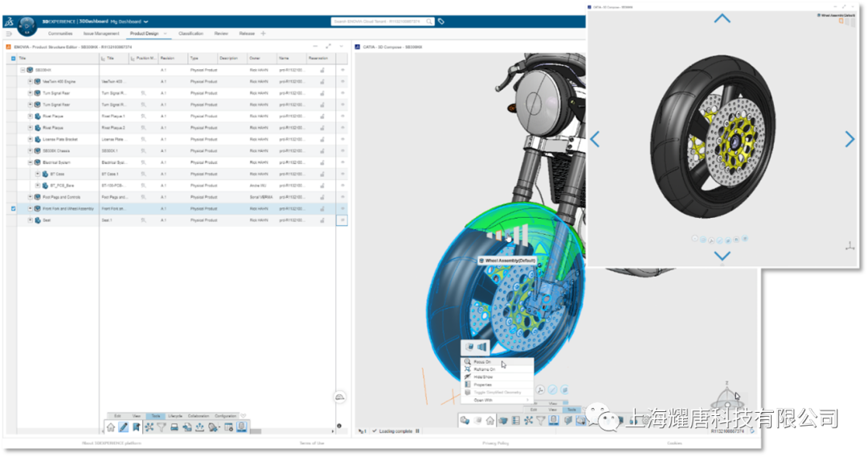
Task: Expand the Foot Pegs and Controls node
Action: coord(31,197)
